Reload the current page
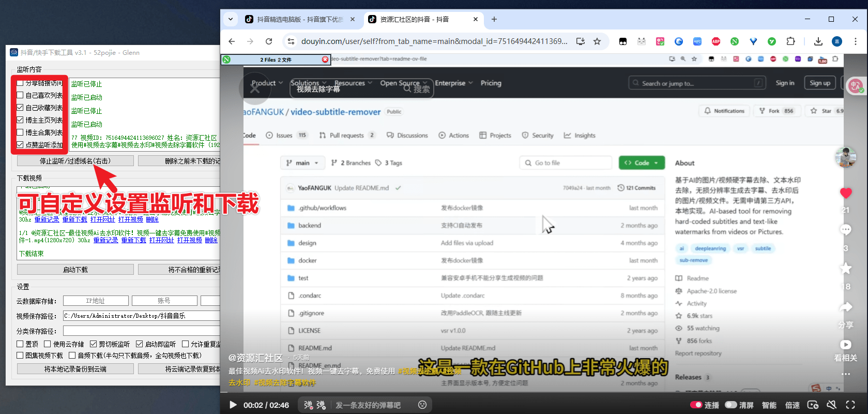The width and height of the screenshot is (868, 414). coord(269,41)
